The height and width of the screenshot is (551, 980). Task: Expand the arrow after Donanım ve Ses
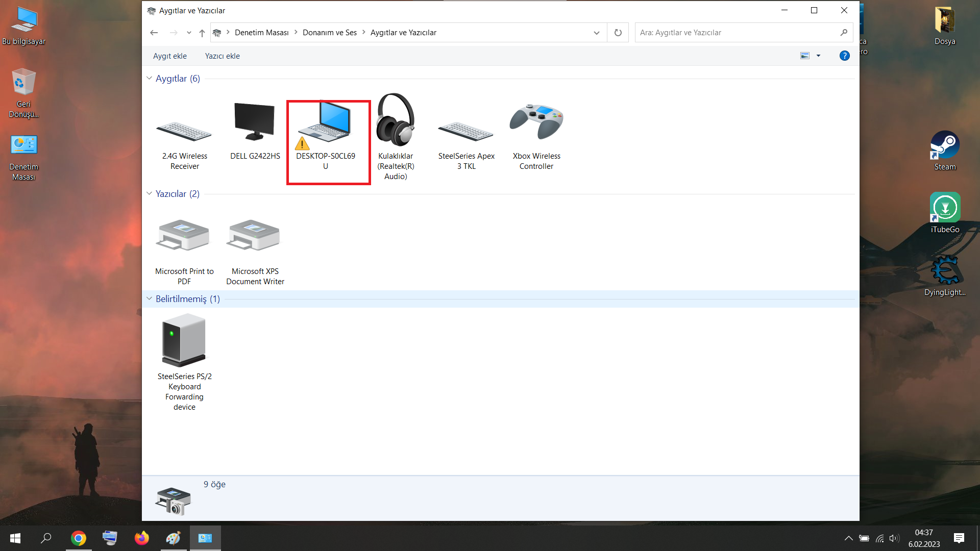tap(364, 32)
